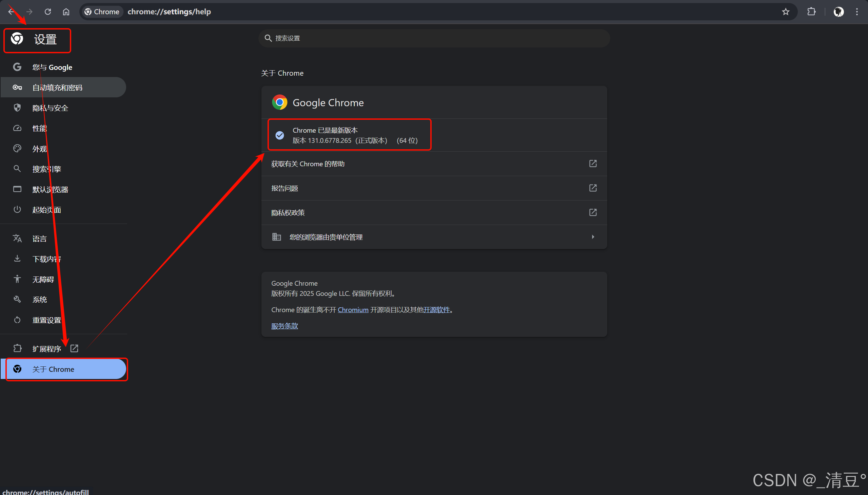
Task: Focus the 搜索设置 search field
Action: tap(434, 38)
